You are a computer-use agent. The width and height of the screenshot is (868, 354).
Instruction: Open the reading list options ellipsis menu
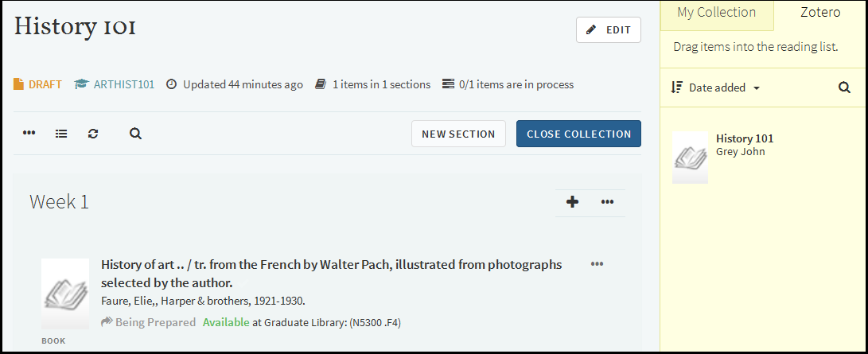[29, 134]
